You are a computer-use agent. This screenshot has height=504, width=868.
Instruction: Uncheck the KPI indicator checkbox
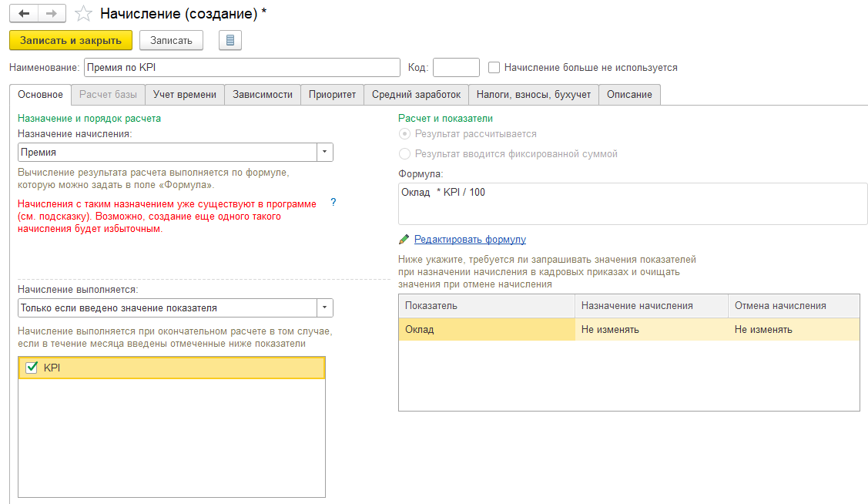pos(32,368)
